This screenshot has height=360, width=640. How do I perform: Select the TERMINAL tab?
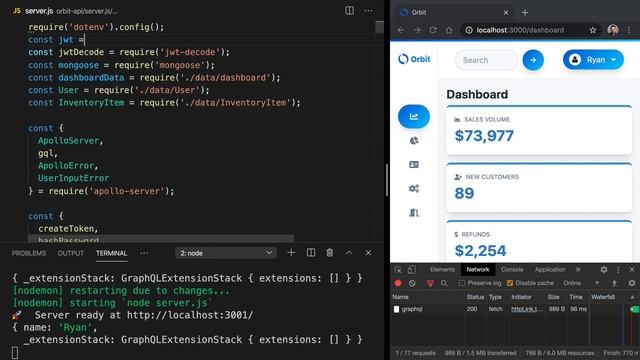point(111,253)
